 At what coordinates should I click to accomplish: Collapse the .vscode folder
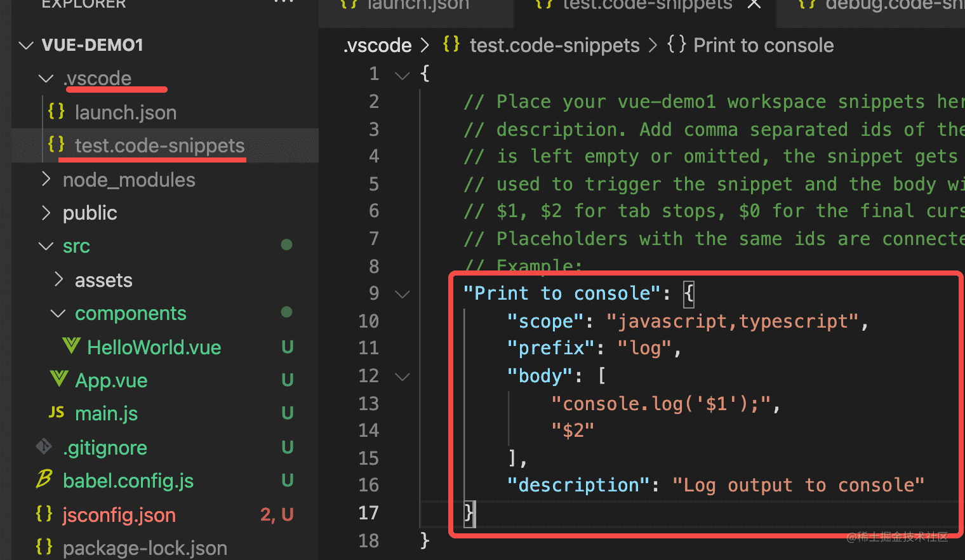click(46, 79)
